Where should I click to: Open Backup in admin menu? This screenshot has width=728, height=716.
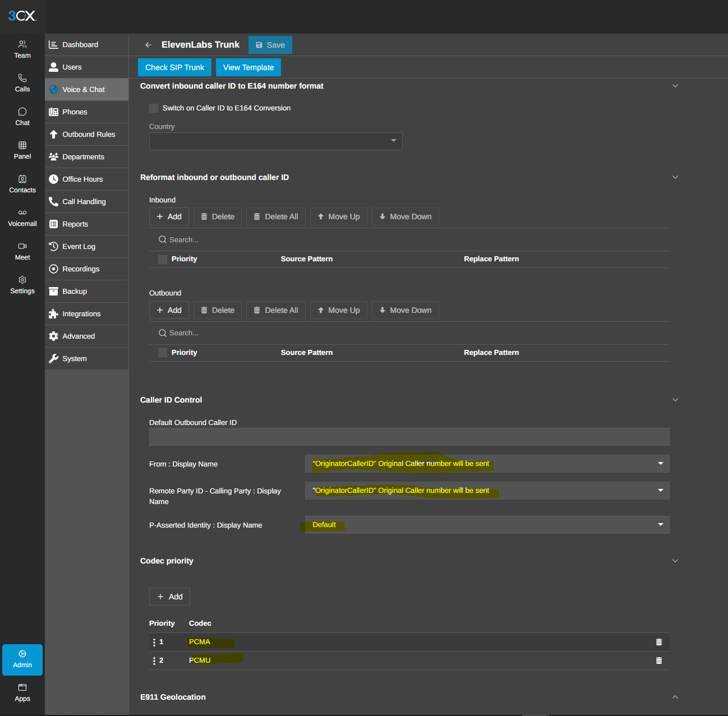pos(87,292)
